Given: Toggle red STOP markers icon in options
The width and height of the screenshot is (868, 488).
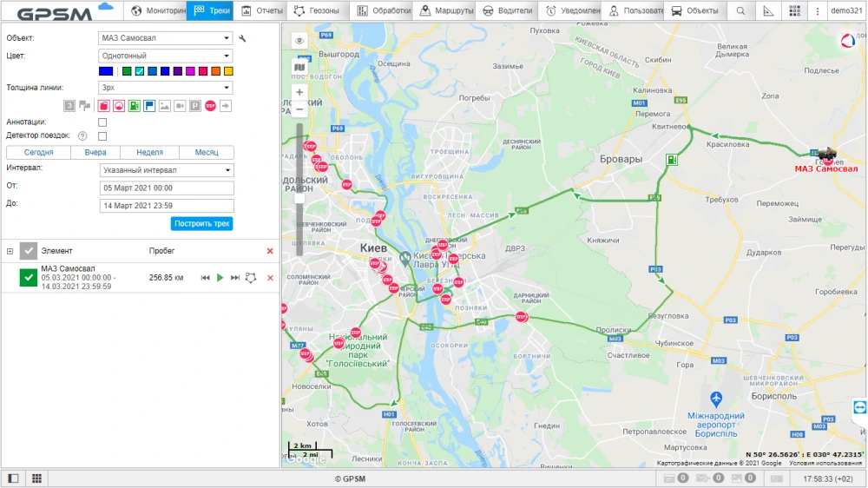Looking at the screenshot, I should [x=210, y=106].
